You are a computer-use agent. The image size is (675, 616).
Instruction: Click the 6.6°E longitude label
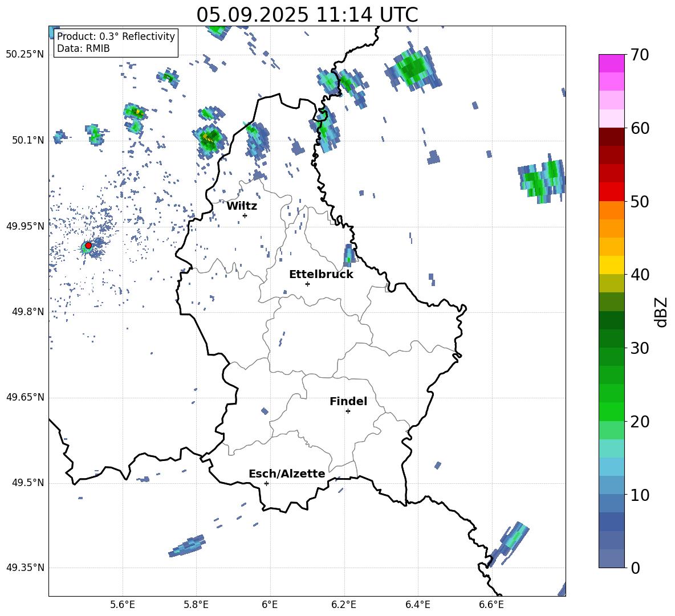click(x=491, y=605)
